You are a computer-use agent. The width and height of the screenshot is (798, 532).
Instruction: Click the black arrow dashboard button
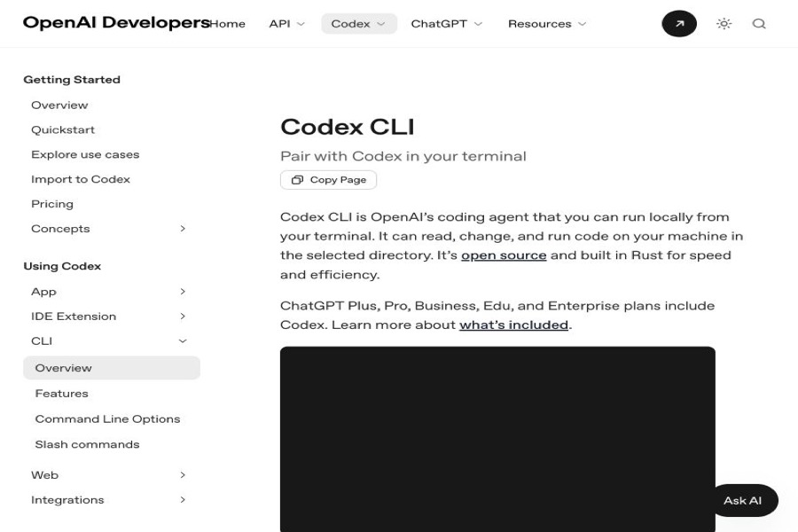(x=679, y=23)
